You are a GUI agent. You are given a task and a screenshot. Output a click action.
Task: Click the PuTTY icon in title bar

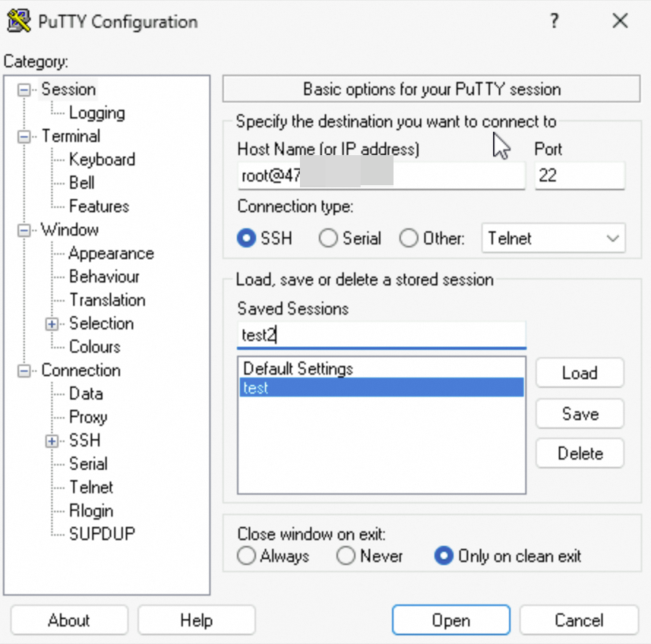tap(18, 20)
